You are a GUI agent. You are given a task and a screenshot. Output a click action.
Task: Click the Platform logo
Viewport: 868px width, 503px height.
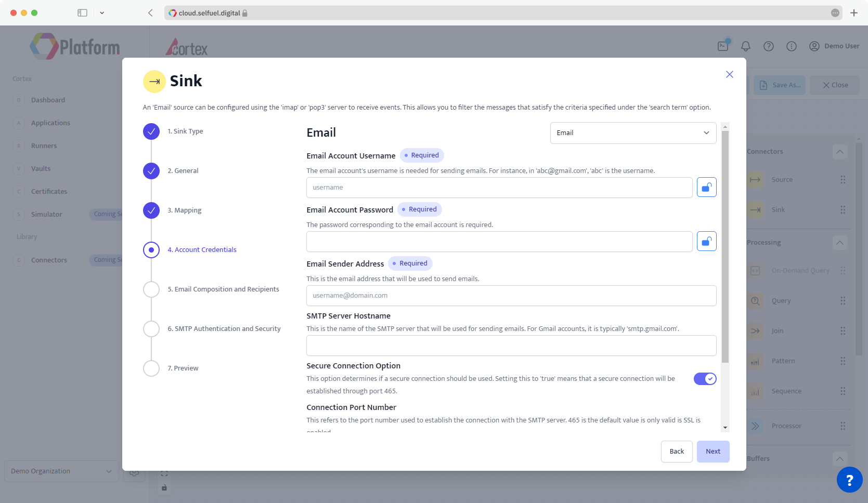pyautogui.click(x=75, y=47)
